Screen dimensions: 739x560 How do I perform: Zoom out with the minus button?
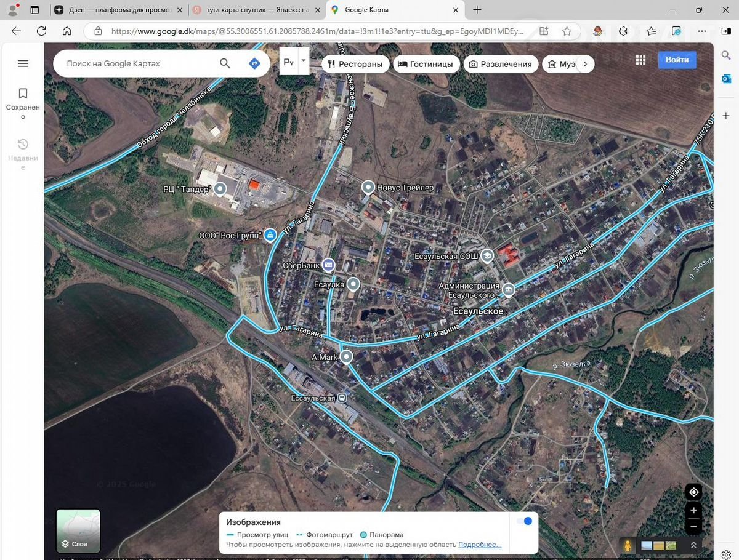tap(693, 526)
